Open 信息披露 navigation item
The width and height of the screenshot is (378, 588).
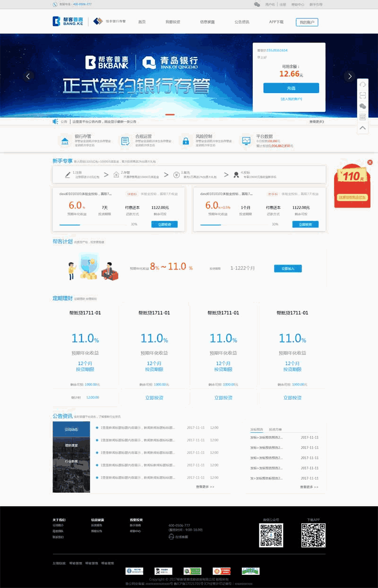pos(207,22)
